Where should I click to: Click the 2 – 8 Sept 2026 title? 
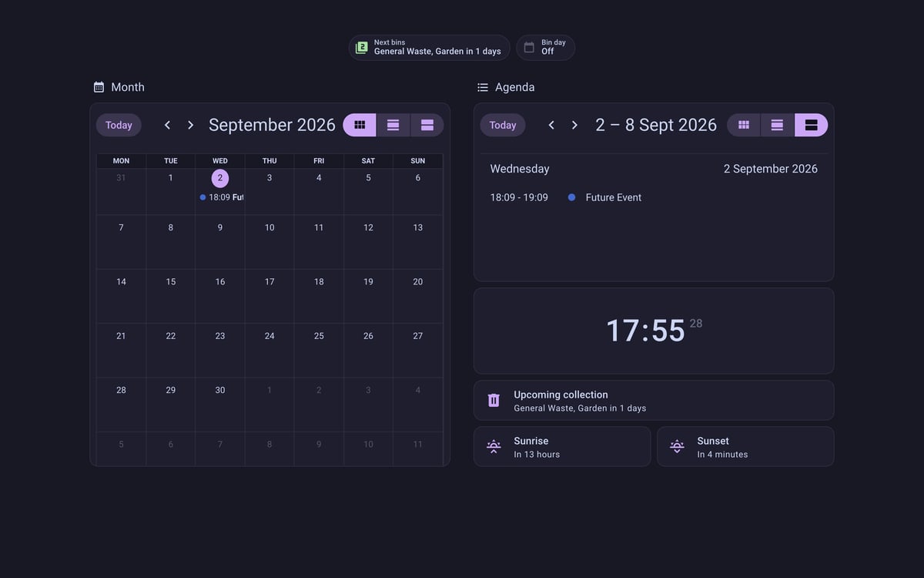pos(656,125)
